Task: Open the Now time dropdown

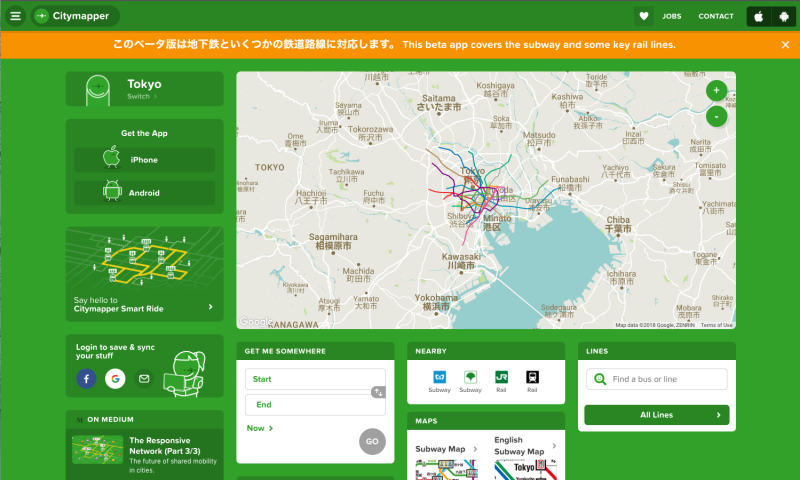Action: click(260, 428)
